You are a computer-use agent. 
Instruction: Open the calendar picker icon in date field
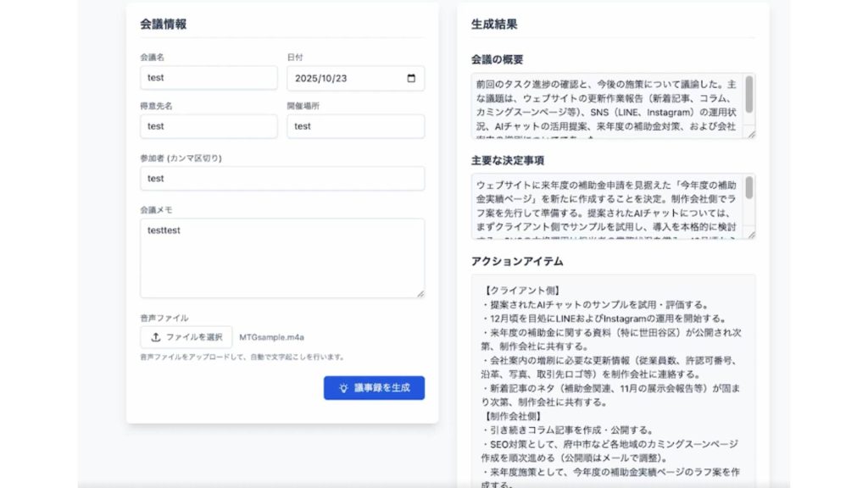[x=411, y=78]
